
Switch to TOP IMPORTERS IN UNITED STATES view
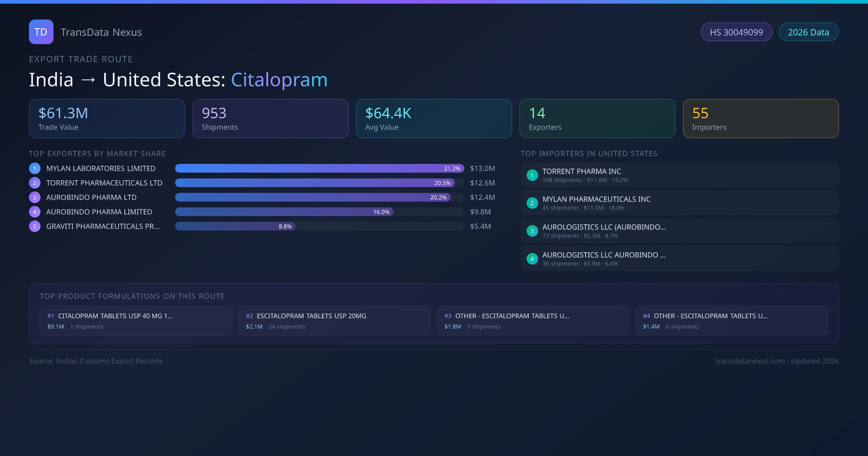point(590,153)
